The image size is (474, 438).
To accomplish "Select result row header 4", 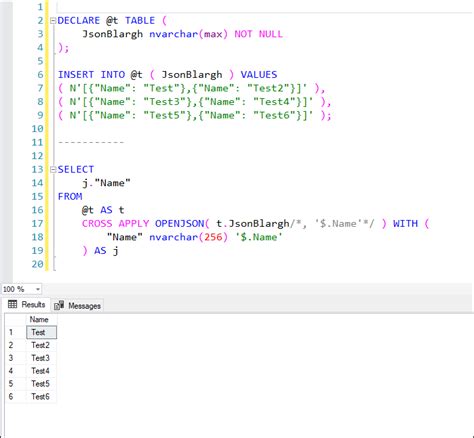I will (15, 371).
